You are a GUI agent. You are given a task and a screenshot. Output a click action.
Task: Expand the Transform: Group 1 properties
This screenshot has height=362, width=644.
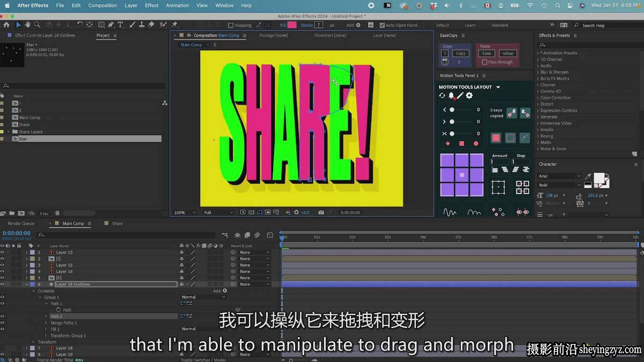click(46, 336)
